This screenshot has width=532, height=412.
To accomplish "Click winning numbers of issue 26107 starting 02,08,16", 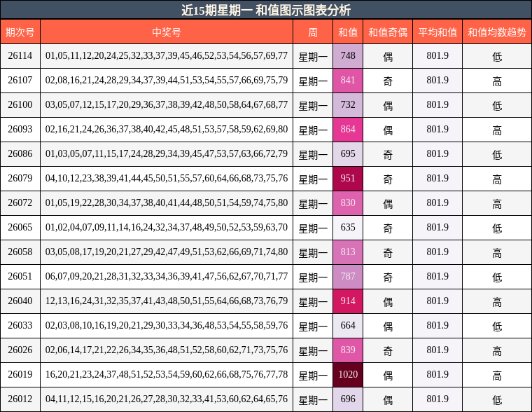I will 167,80.
